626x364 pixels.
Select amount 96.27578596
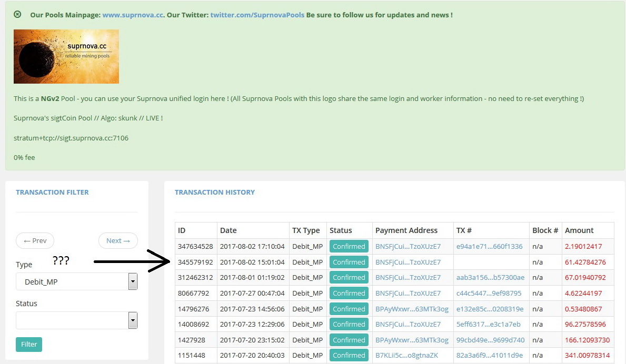pyautogui.click(x=585, y=324)
